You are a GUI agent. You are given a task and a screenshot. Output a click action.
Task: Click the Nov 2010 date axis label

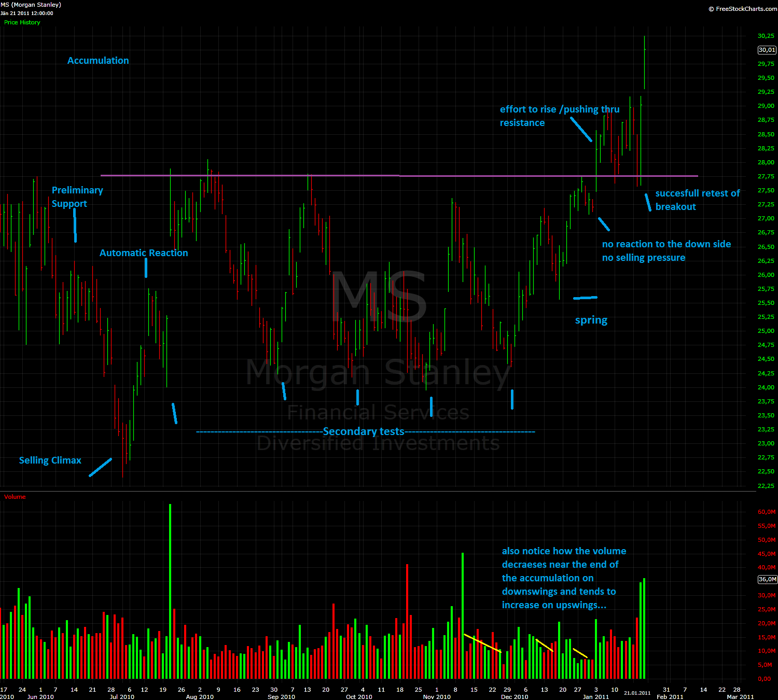pos(437,697)
